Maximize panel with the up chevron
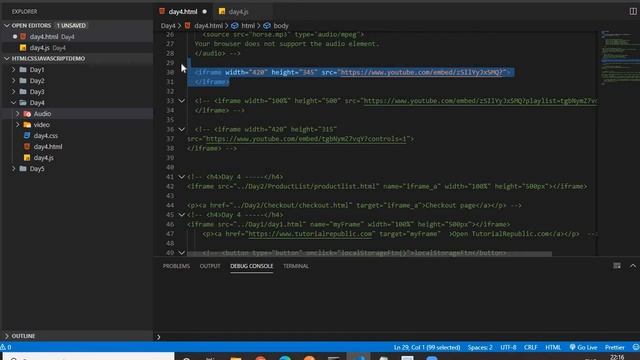 pyautogui.click(x=633, y=266)
